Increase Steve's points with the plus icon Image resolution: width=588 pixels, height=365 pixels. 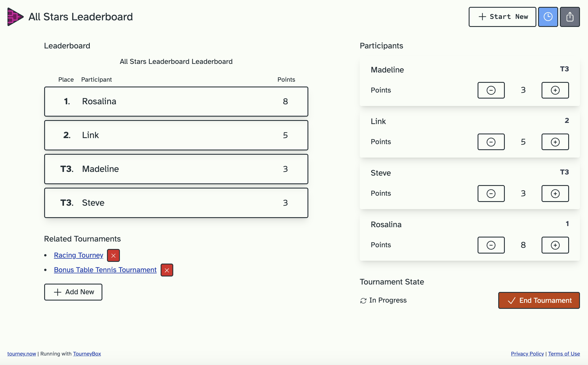[x=555, y=193]
